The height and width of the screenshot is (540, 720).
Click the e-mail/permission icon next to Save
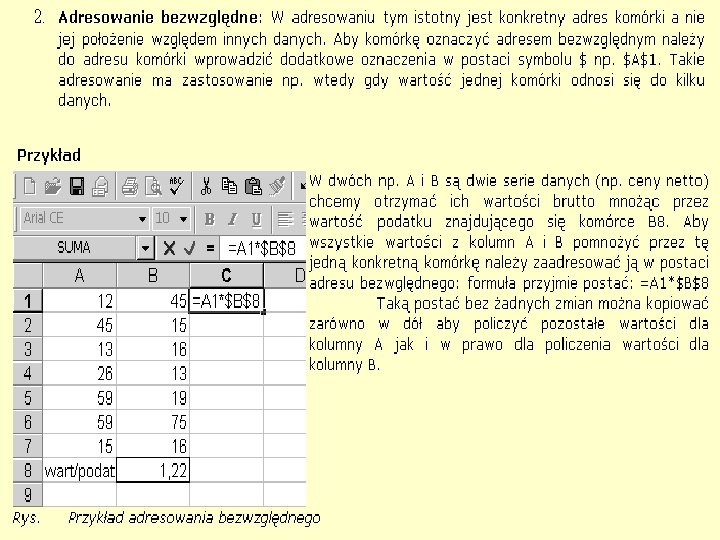100,186
